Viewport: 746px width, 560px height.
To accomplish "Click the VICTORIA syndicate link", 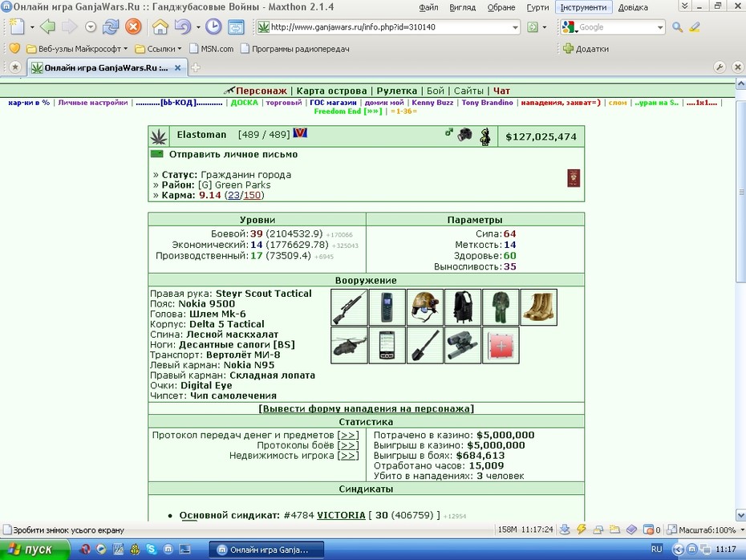I will pyautogui.click(x=341, y=515).
